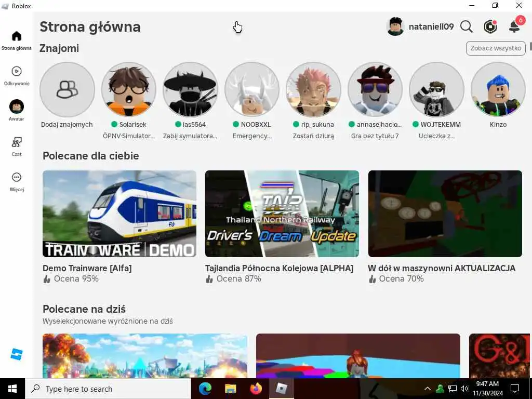Click the green user tray icon
Image resolution: width=532 pixels, height=399 pixels.
[x=440, y=389]
